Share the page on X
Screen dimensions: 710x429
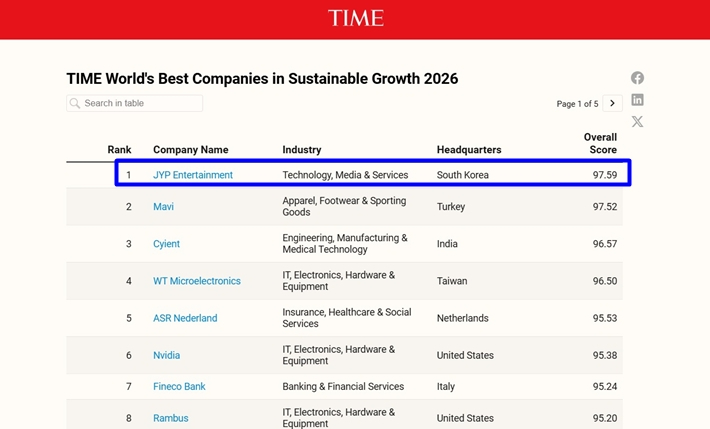tap(637, 122)
